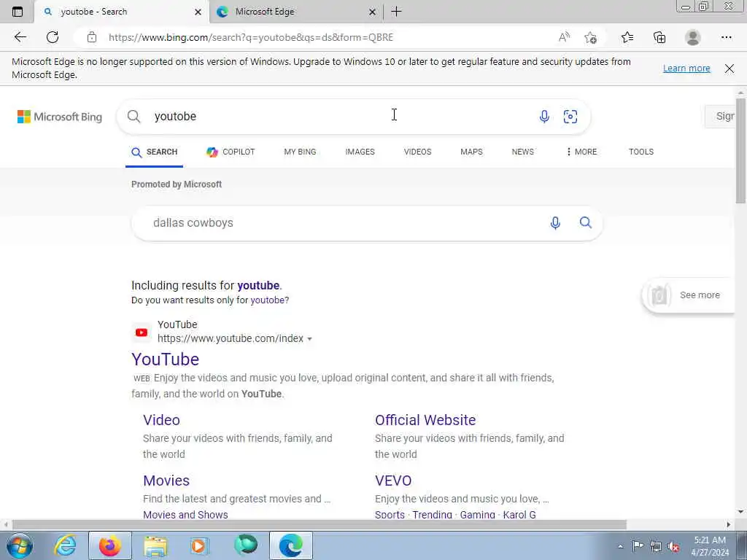Open the Sports link under VEVO
The image size is (747, 560).
(390, 515)
